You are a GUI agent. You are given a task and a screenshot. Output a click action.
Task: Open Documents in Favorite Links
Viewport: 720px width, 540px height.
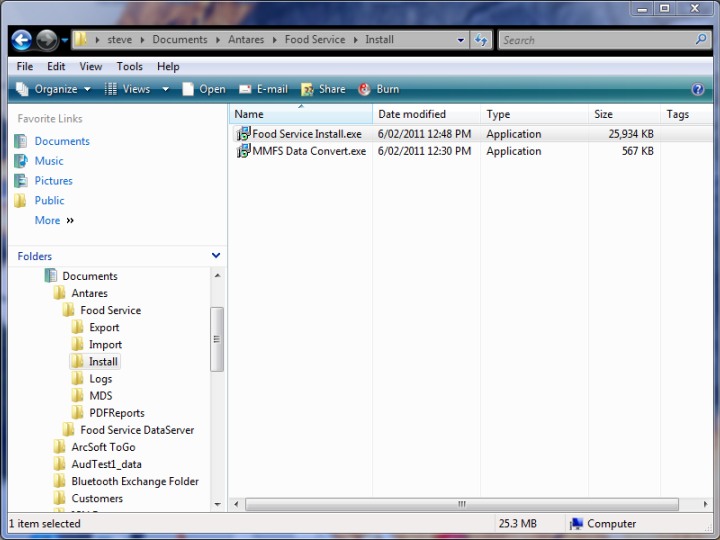pyautogui.click(x=62, y=141)
